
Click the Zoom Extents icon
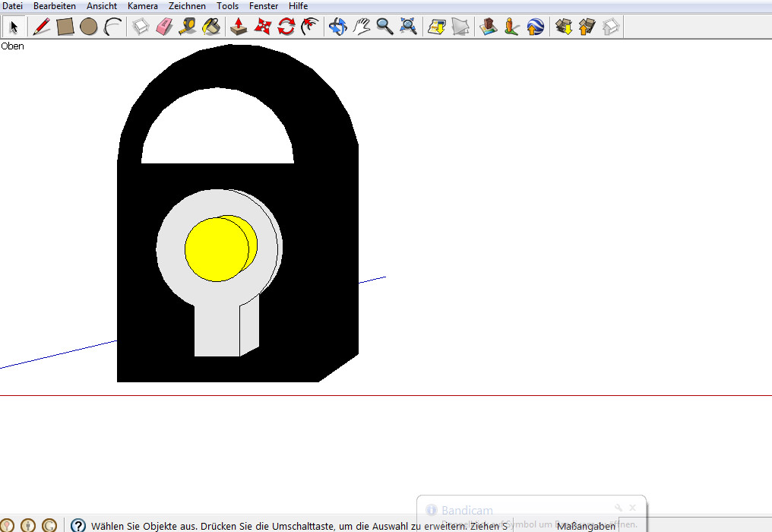point(409,27)
